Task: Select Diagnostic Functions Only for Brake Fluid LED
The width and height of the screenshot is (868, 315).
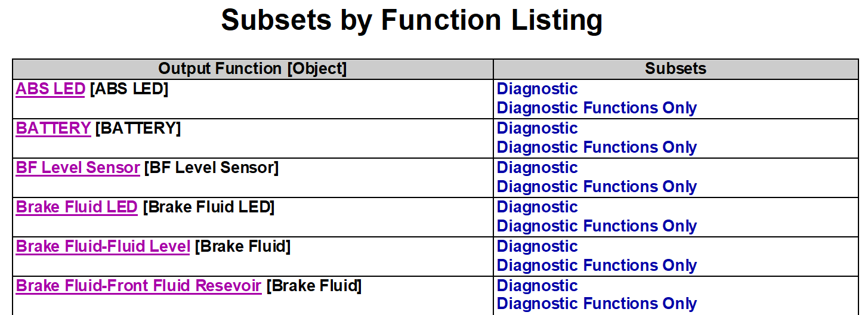Action: pyautogui.click(x=597, y=226)
